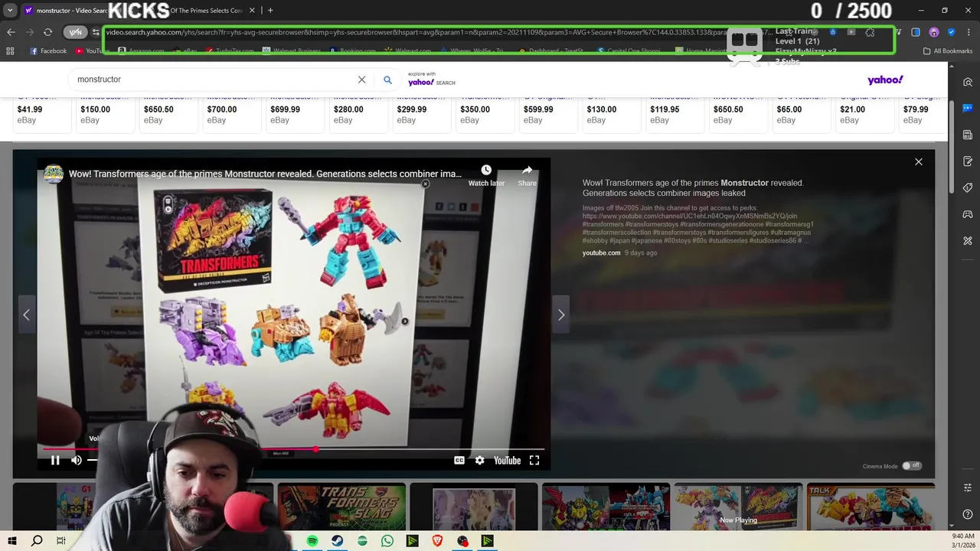Open a new browser tab
This screenshot has height=551, width=980.
[270, 11]
